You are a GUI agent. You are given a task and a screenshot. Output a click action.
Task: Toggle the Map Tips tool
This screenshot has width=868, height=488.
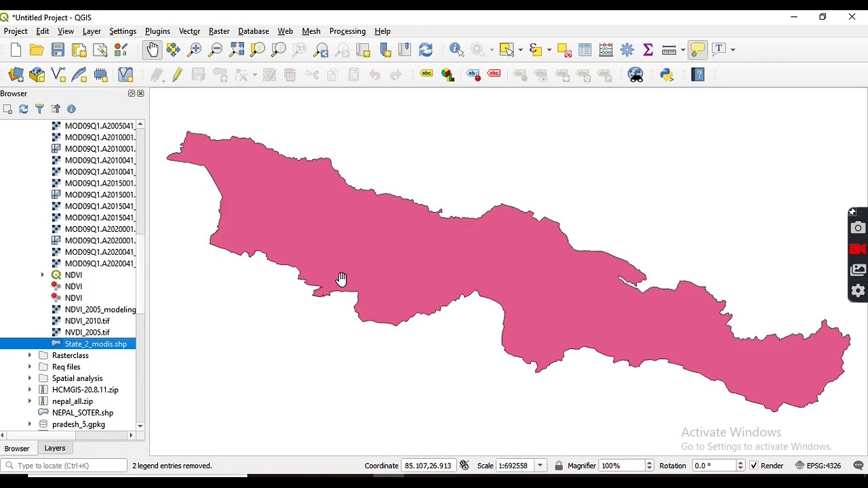pyautogui.click(x=698, y=49)
